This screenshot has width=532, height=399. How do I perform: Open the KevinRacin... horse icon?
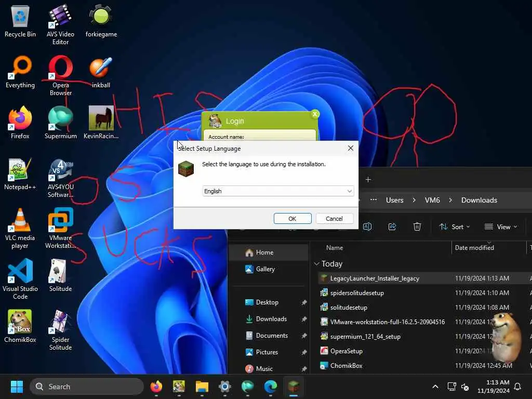101,123
